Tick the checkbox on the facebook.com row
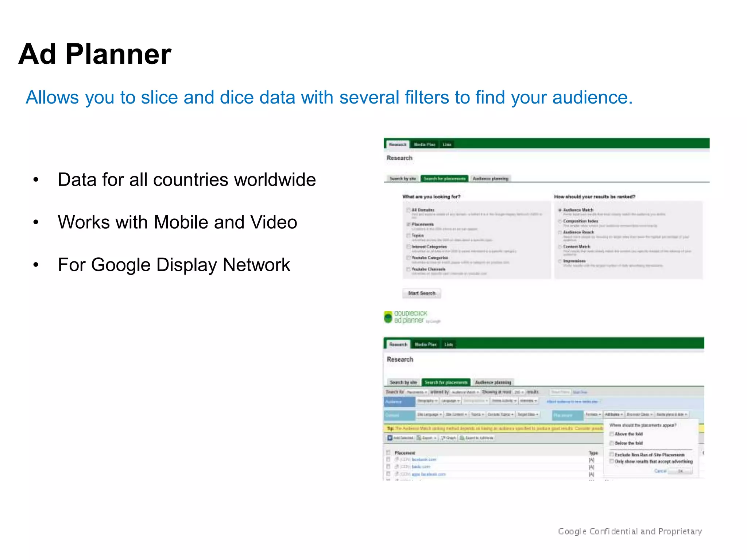Viewport: 747px width, 560px height. click(x=388, y=459)
